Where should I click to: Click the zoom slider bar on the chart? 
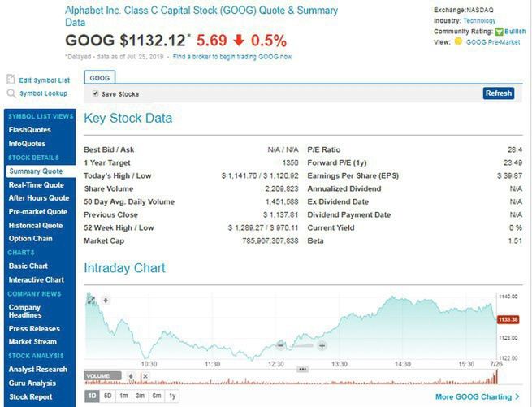[301, 345]
